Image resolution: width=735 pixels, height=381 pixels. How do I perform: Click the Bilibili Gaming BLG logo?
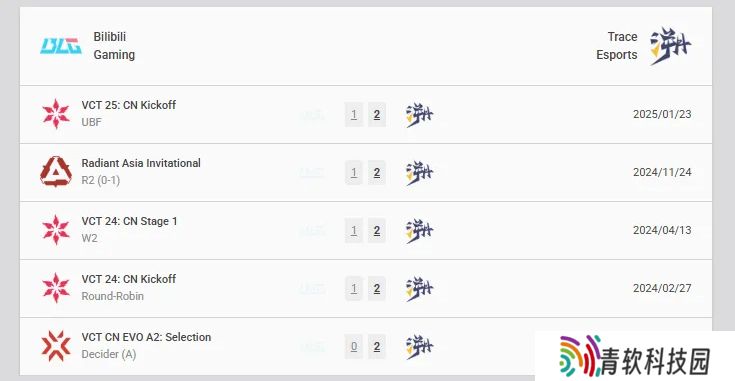pos(61,46)
